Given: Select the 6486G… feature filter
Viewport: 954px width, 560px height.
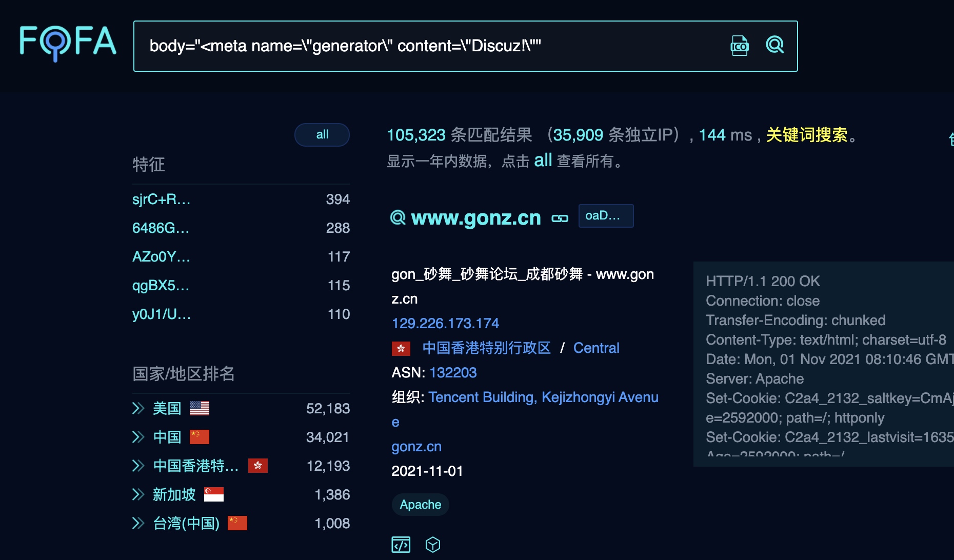Looking at the screenshot, I should (x=161, y=228).
